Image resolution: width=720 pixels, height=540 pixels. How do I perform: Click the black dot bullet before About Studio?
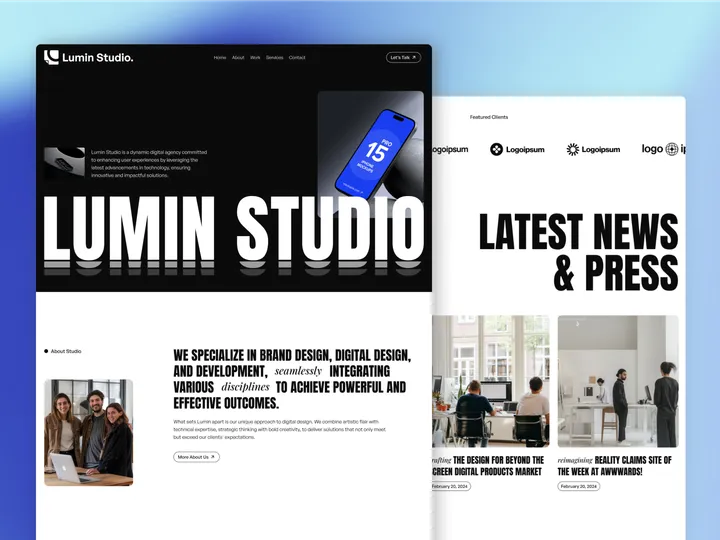(46, 351)
